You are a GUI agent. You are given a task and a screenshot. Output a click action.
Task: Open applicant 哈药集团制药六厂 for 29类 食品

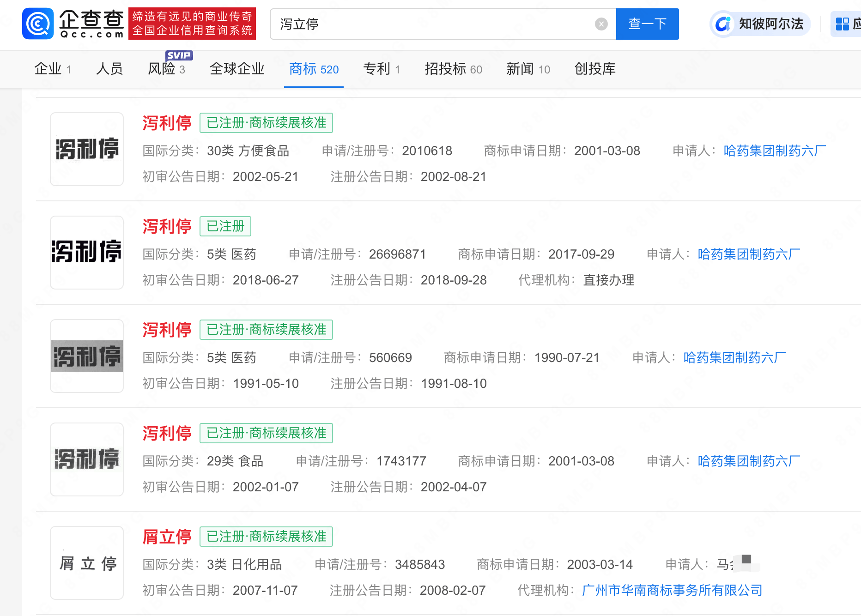tap(749, 461)
